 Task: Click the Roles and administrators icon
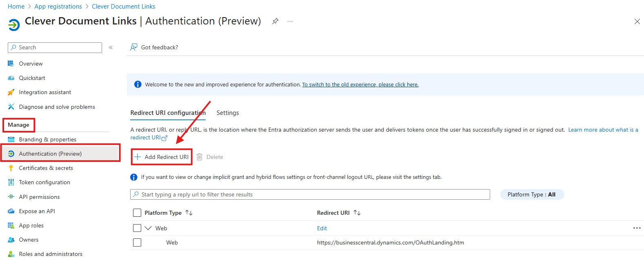point(11,254)
